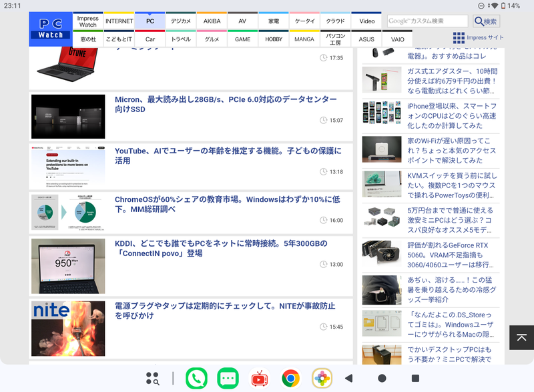Switch to the デジカメ tab
The image size is (534, 392).
point(180,21)
